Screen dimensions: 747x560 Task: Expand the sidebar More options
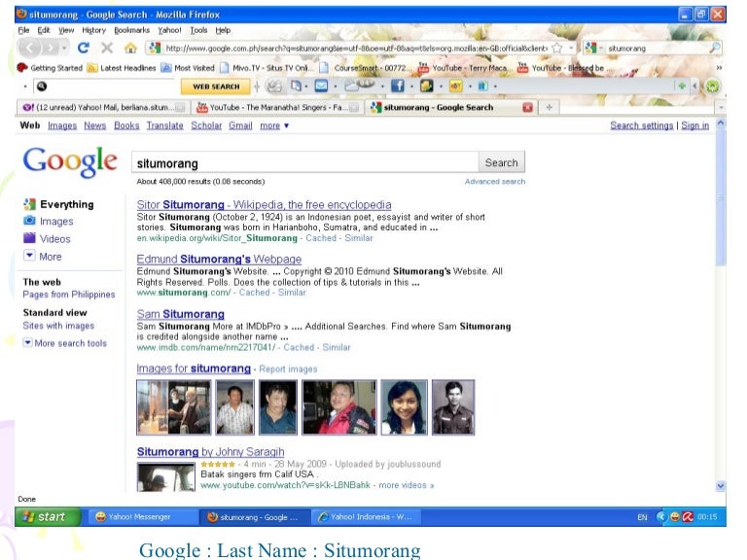point(43,257)
